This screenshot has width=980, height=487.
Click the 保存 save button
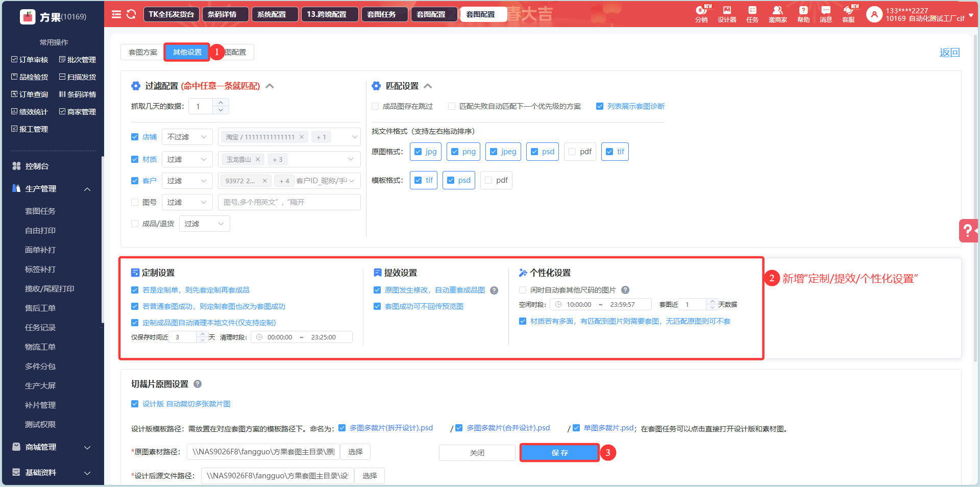pyautogui.click(x=559, y=453)
